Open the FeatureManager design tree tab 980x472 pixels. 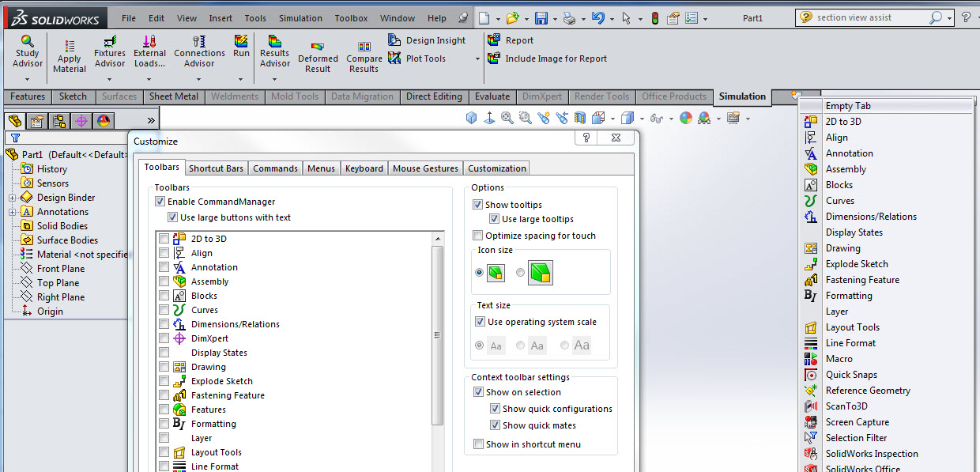(x=15, y=121)
